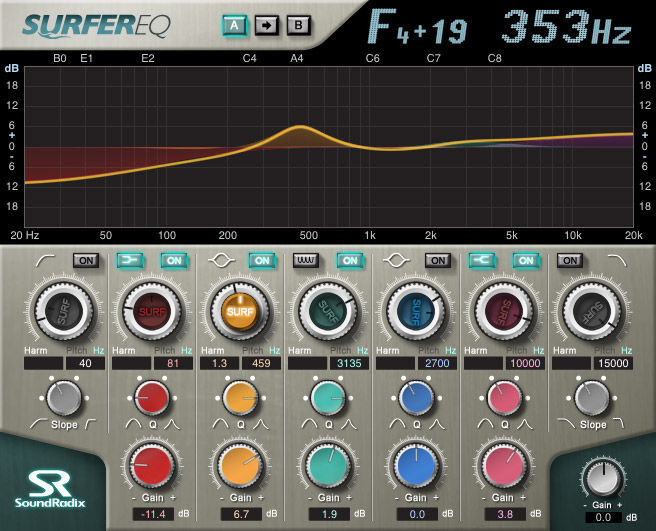Click the blue band Gain knob

(x=416, y=466)
